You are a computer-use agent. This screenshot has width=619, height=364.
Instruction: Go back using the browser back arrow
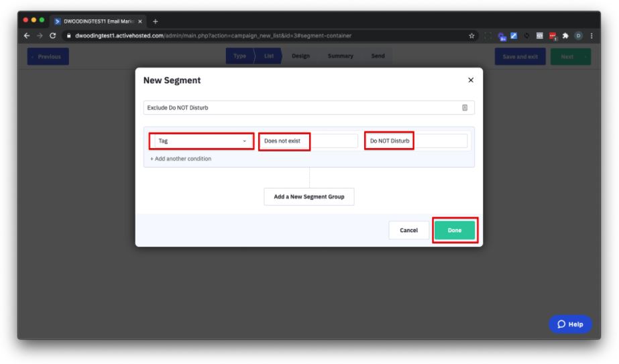27,36
